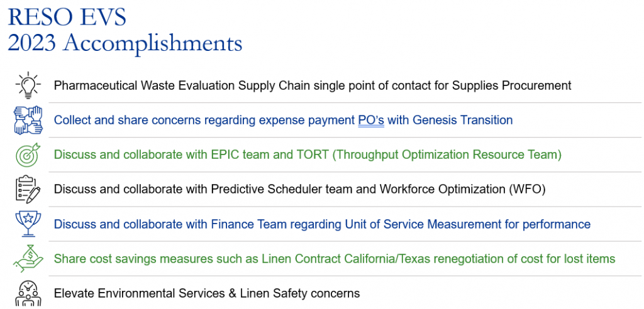Select the RESO EVS title text
The width and height of the screenshot is (644, 309).
tap(67, 18)
